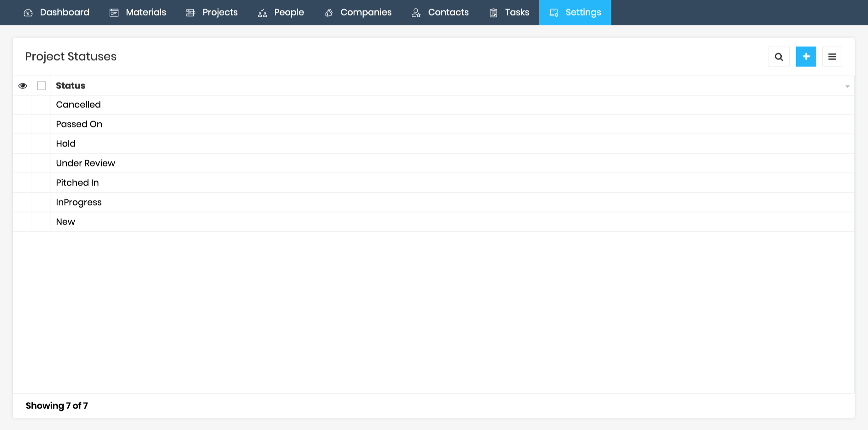Click the Showing 7 of 7 footer text

(x=57, y=406)
